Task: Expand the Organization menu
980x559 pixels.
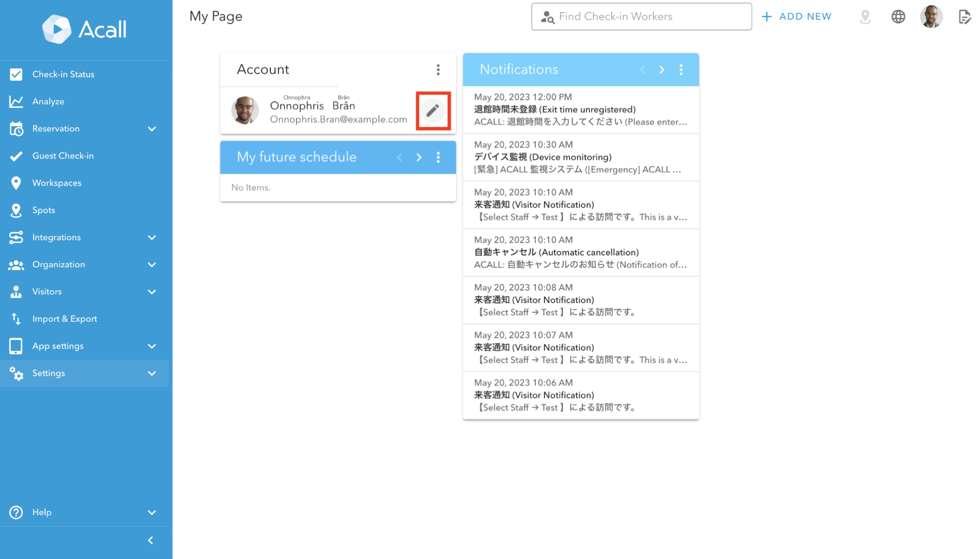Action: click(59, 264)
